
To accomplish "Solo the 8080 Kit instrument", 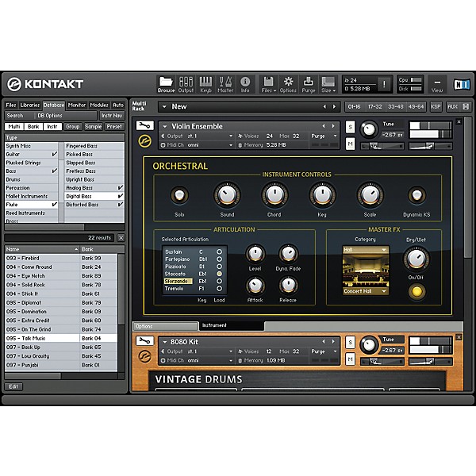I will coord(351,343).
